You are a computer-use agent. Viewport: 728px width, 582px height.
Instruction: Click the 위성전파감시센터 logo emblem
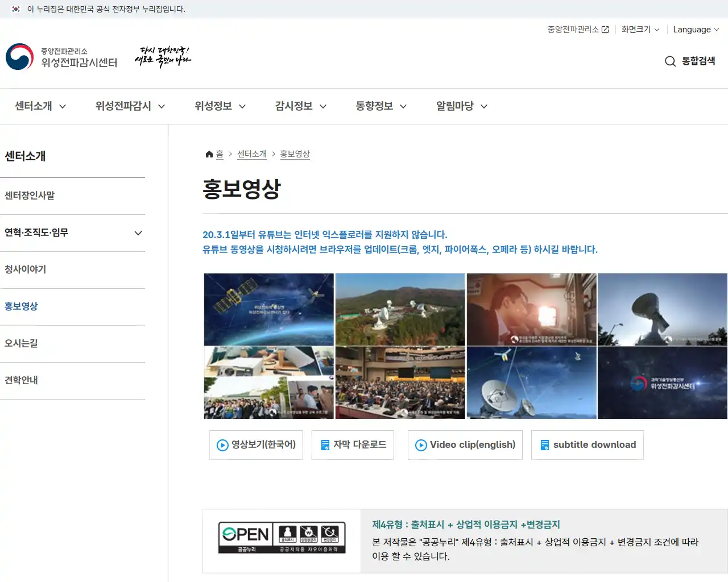tap(20, 57)
